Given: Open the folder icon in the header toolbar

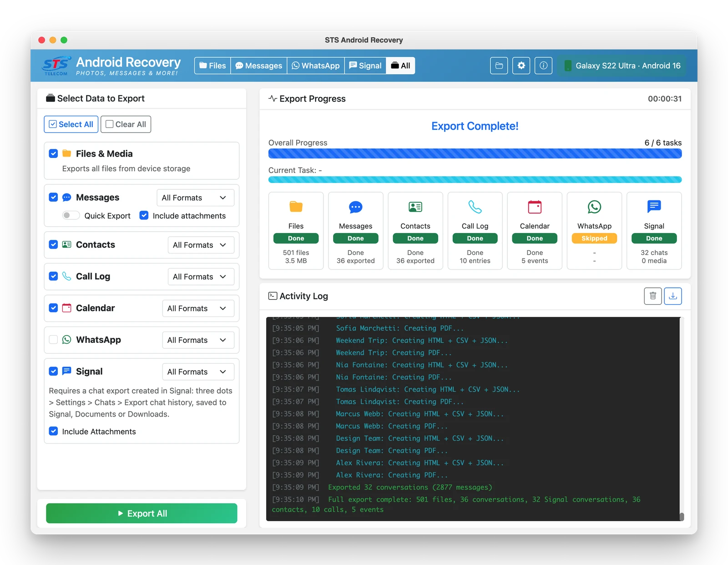Looking at the screenshot, I should tap(499, 66).
